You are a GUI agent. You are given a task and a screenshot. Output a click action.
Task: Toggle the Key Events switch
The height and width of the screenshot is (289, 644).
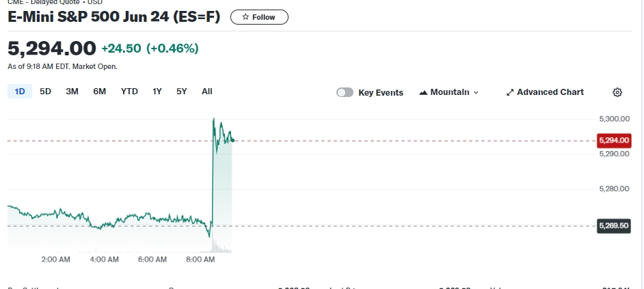pyautogui.click(x=345, y=92)
